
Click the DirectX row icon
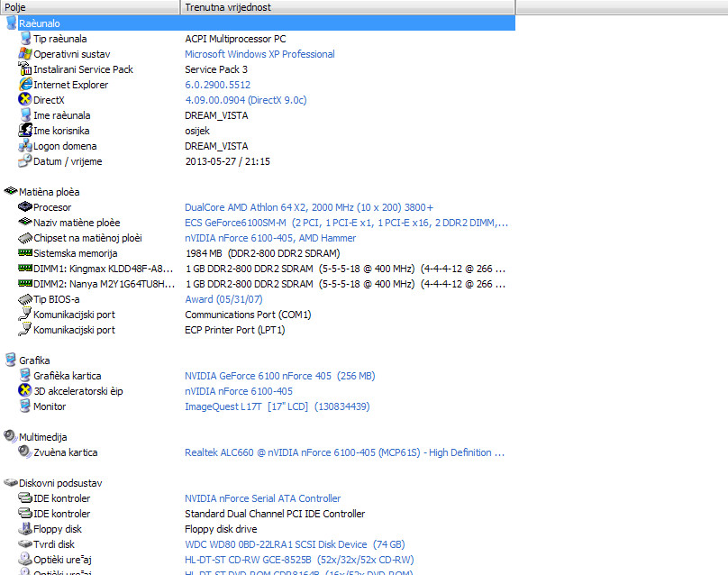pyautogui.click(x=25, y=100)
